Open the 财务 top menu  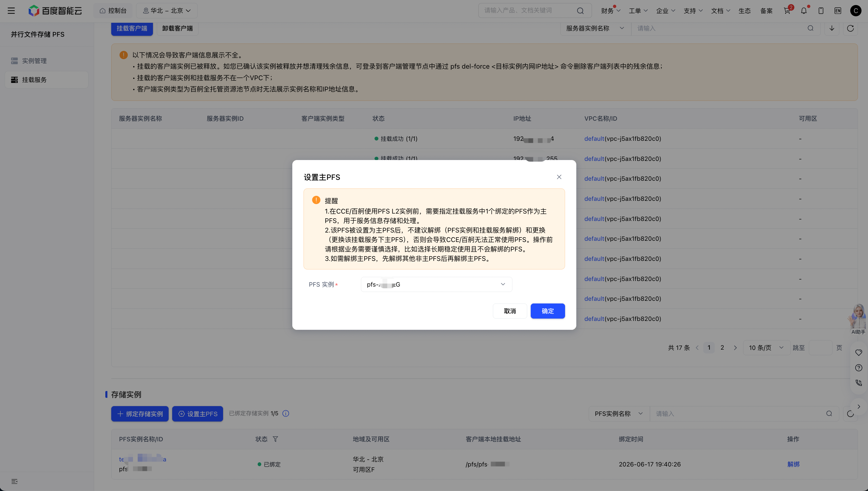(610, 10)
